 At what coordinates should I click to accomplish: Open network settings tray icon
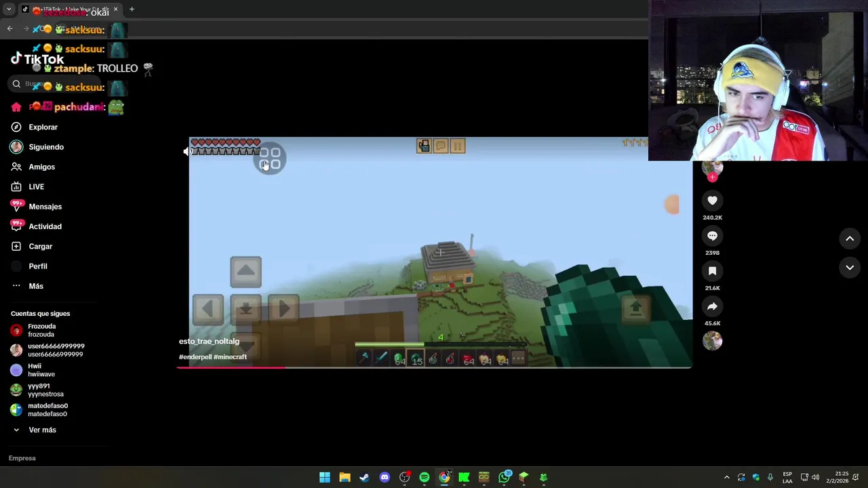804,477
